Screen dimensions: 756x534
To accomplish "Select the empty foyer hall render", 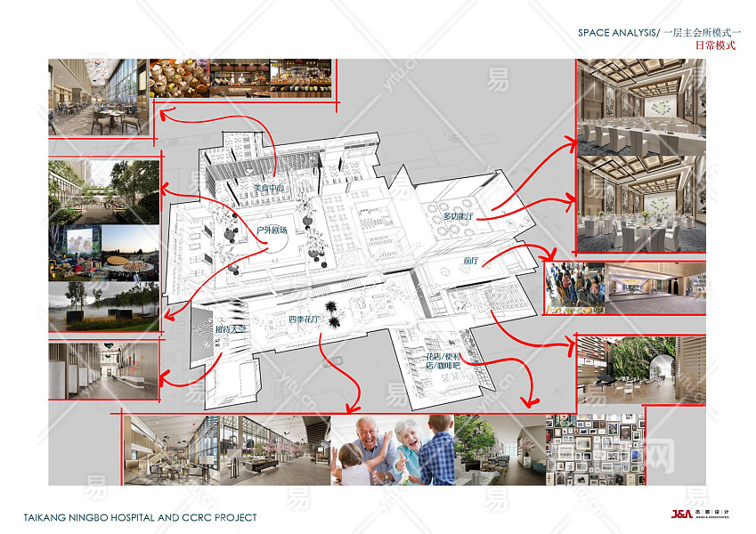I will pyautogui.click(x=655, y=288).
